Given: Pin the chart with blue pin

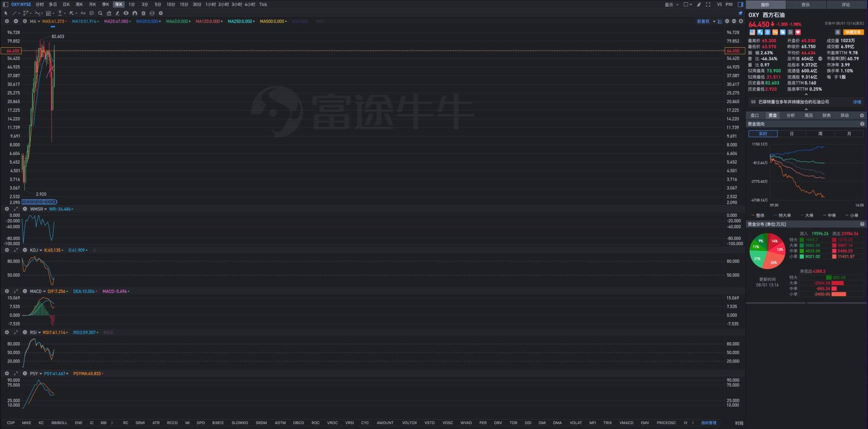Looking at the screenshot, I should pos(741,13).
